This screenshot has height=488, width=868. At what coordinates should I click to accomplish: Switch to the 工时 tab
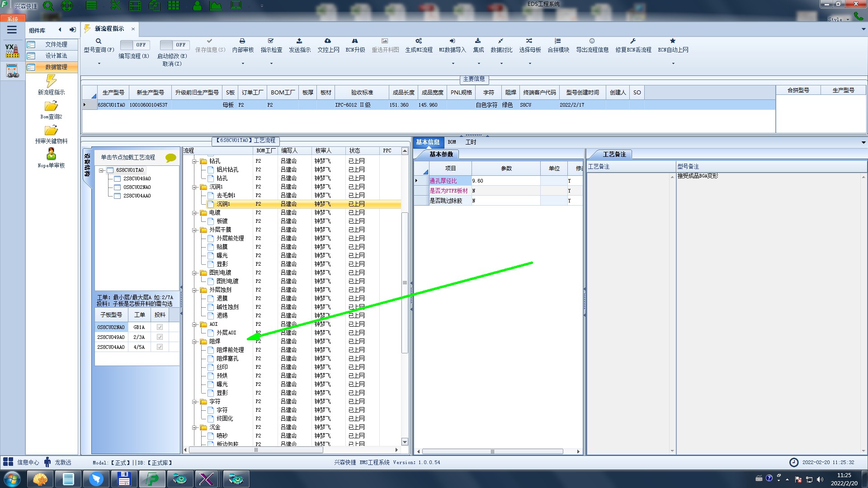click(x=471, y=142)
